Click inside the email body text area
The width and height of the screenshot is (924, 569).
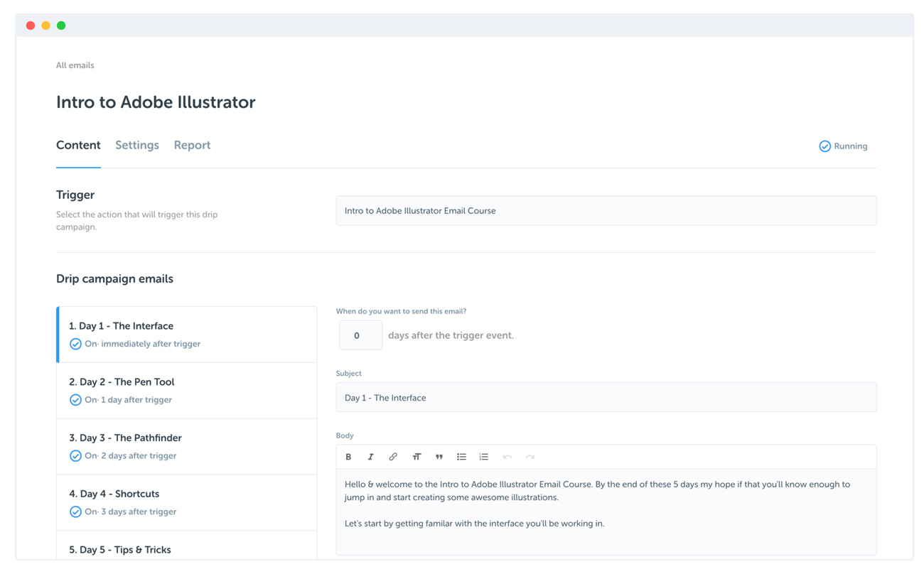pyautogui.click(x=606, y=511)
